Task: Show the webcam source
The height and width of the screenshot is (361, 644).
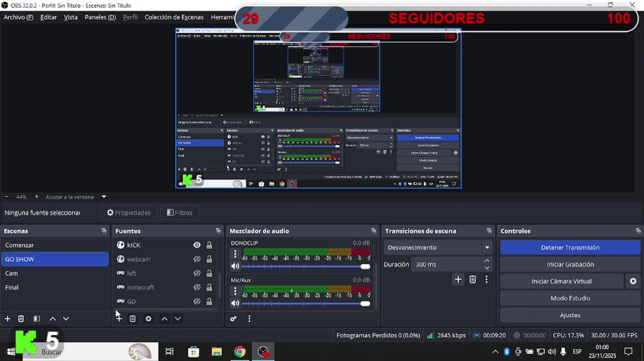Action: [x=197, y=259]
